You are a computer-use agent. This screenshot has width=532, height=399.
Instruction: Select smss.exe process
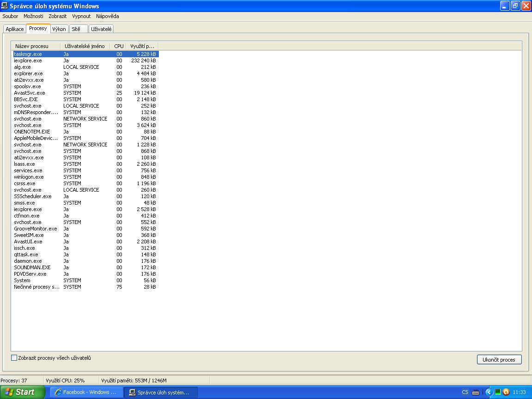coord(86,203)
